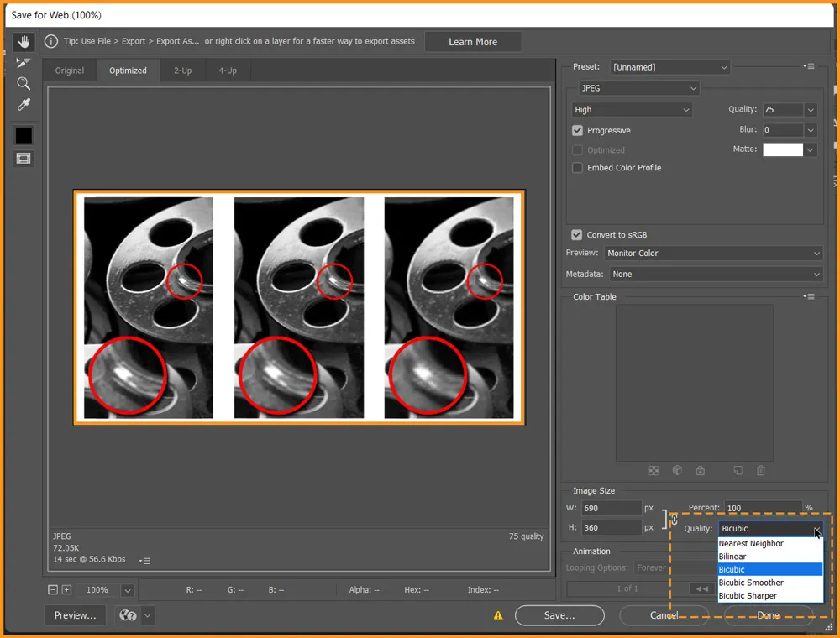Click the Learn More button
Screen dimensions: 840x638
473,41
